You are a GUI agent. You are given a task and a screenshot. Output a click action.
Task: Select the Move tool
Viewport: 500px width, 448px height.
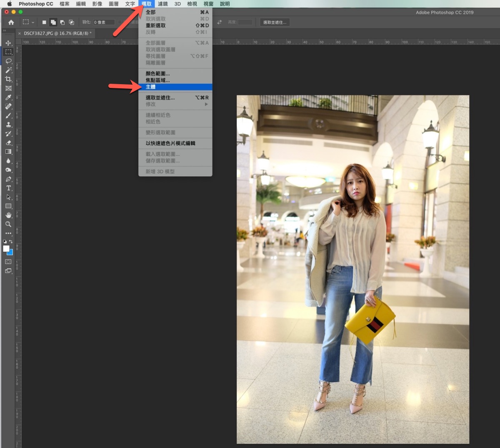[x=8, y=43]
